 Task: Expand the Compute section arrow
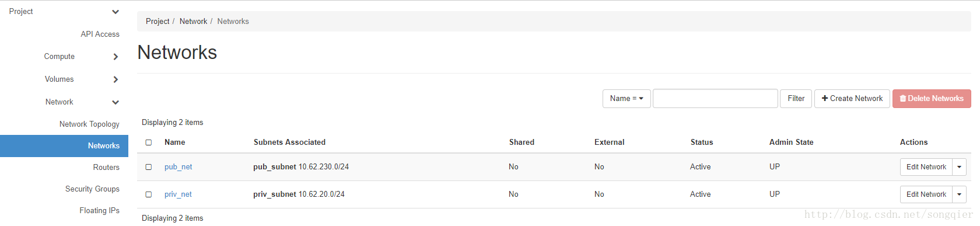[116, 57]
